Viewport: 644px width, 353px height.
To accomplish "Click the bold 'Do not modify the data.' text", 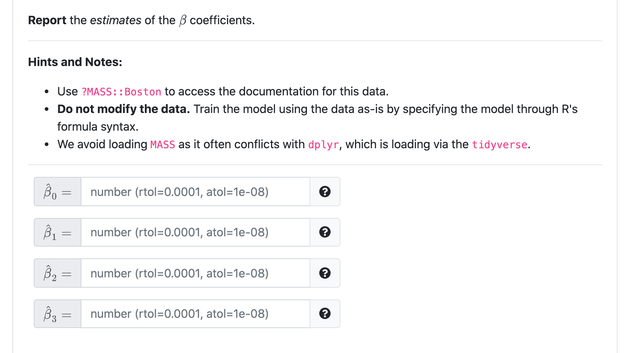I will click(124, 109).
